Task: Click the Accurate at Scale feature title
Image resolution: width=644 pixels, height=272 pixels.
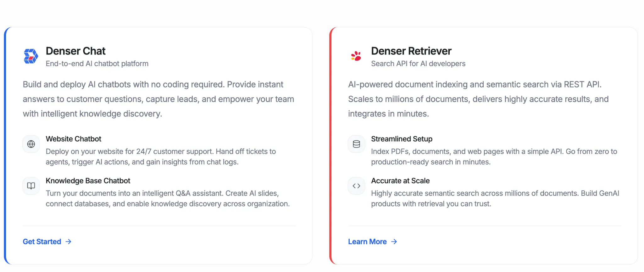Action: pyautogui.click(x=400, y=181)
